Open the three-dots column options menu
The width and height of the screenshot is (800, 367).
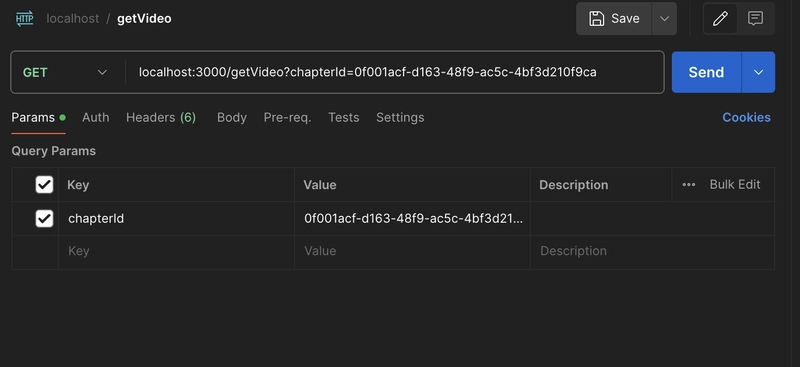coord(689,184)
